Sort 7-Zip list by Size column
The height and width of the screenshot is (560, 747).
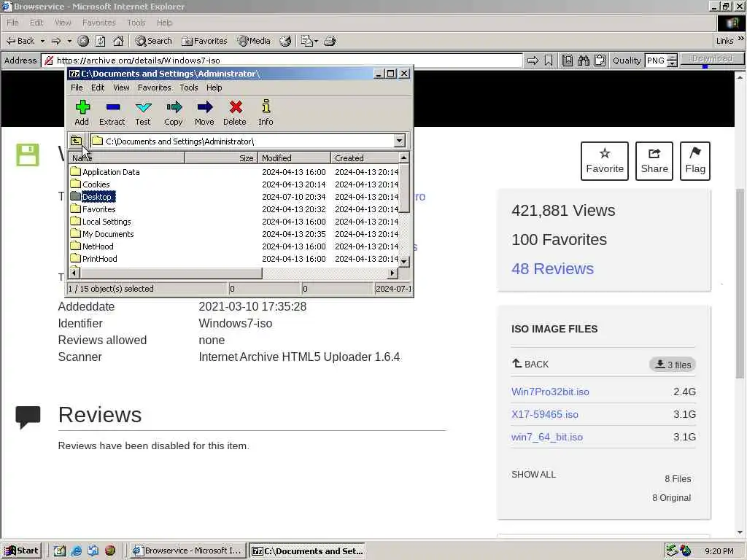221,158
